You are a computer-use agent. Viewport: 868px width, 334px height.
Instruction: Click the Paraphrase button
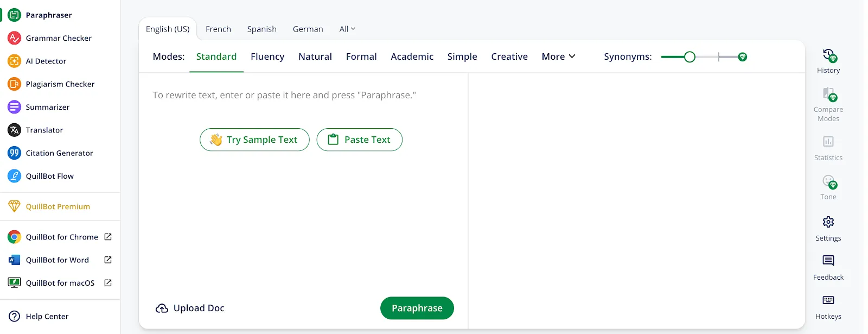(x=417, y=308)
